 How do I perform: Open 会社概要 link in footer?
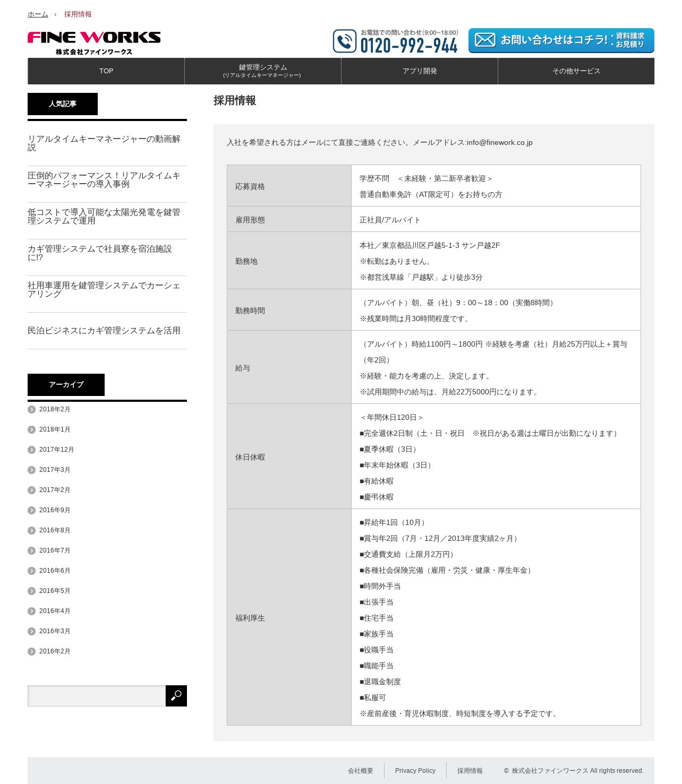pos(361,771)
